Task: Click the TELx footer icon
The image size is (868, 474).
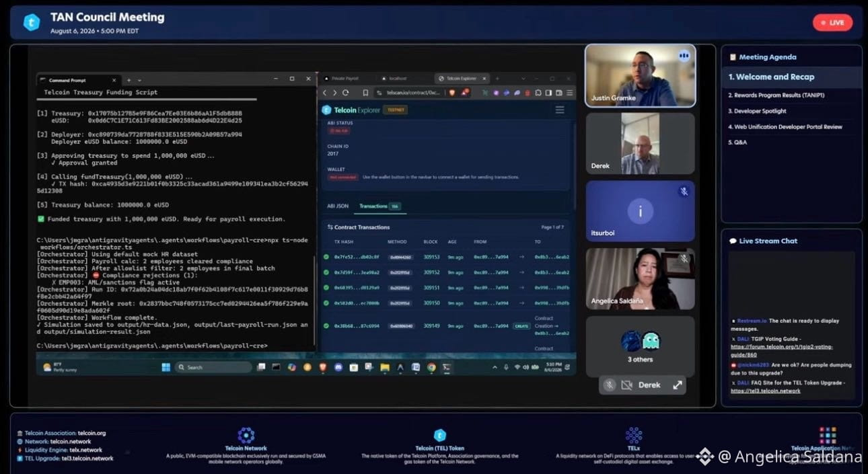Action: (633, 435)
